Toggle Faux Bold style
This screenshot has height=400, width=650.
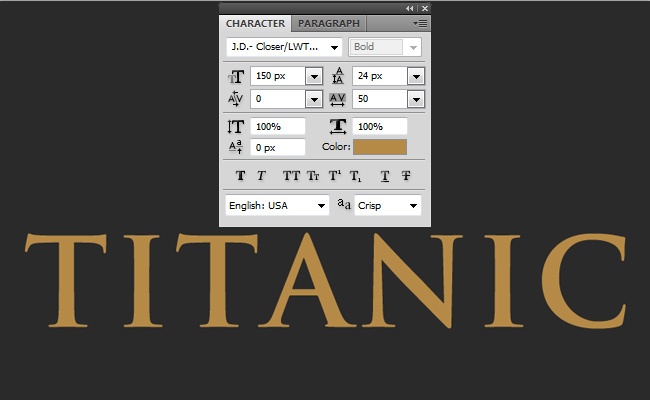(x=240, y=176)
